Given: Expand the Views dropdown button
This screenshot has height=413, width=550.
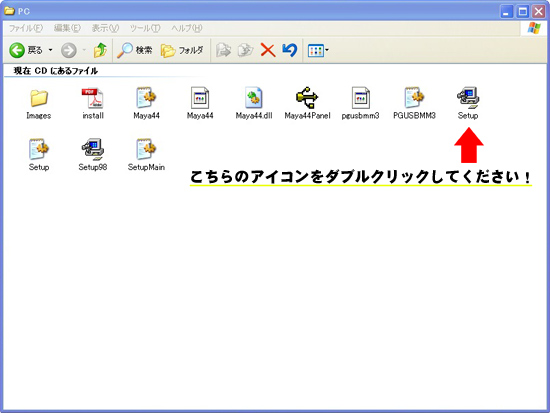Looking at the screenshot, I should (318, 51).
